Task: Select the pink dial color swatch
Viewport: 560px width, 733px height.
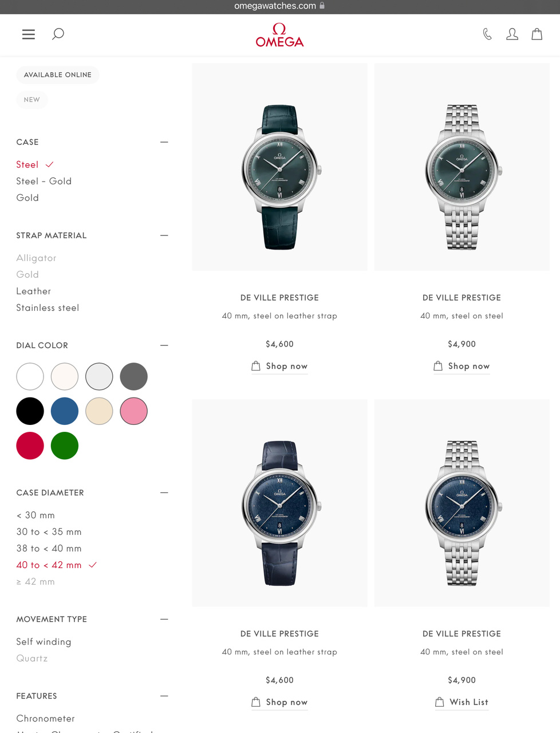Action: [134, 411]
